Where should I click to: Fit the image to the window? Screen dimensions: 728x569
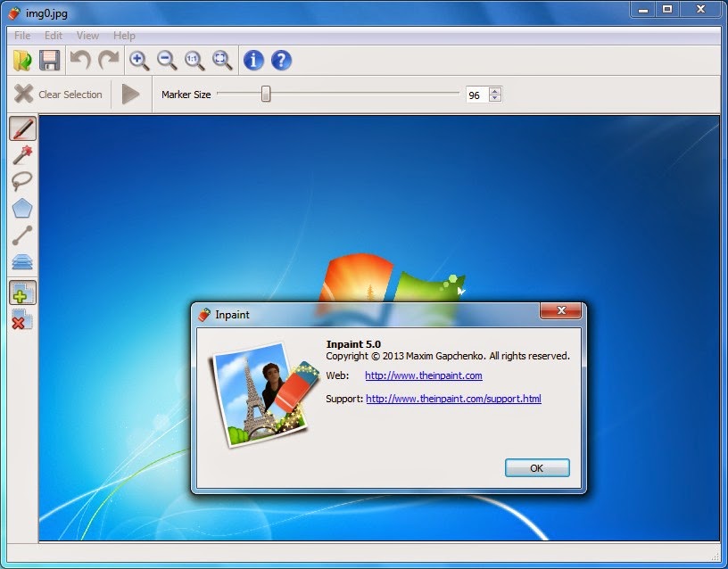tap(222, 61)
